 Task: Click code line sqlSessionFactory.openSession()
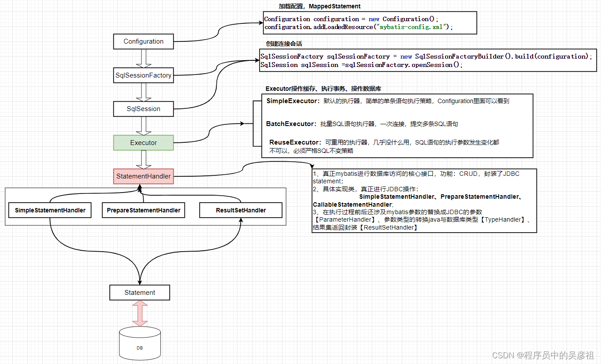click(x=362, y=65)
